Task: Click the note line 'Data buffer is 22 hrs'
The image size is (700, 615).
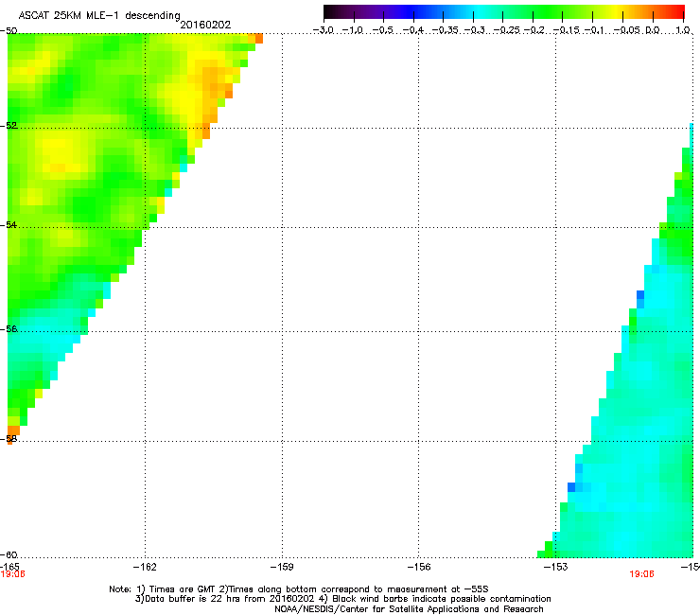Action: [x=342, y=599]
